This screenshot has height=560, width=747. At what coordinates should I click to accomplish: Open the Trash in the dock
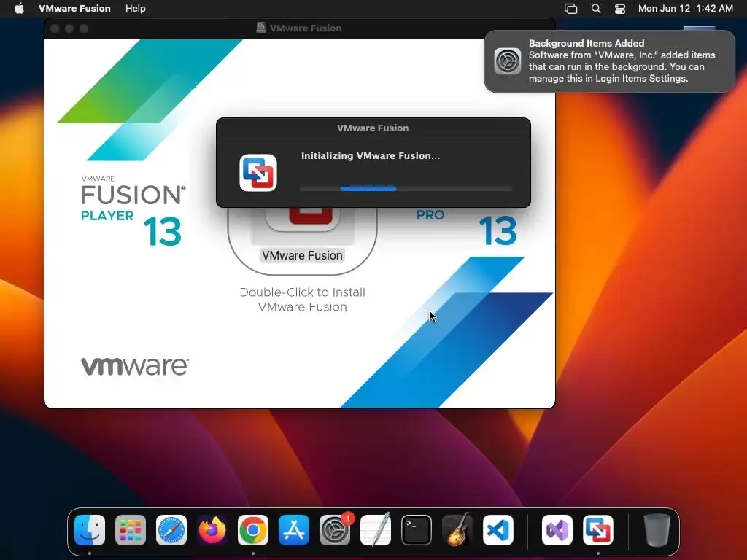pos(657,530)
